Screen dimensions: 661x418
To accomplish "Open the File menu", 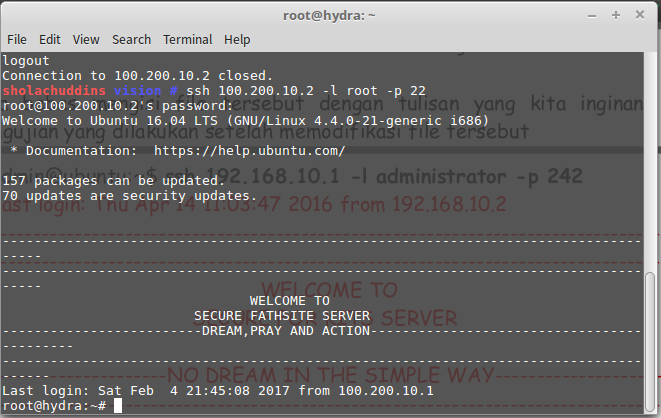I will pos(17,40).
